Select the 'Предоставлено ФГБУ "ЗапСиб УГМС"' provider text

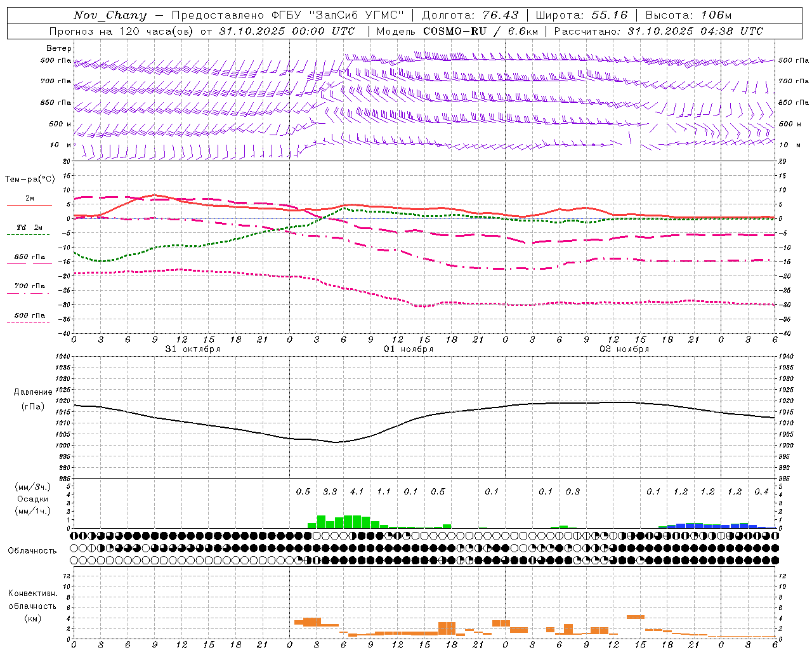[x=288, y=15]
